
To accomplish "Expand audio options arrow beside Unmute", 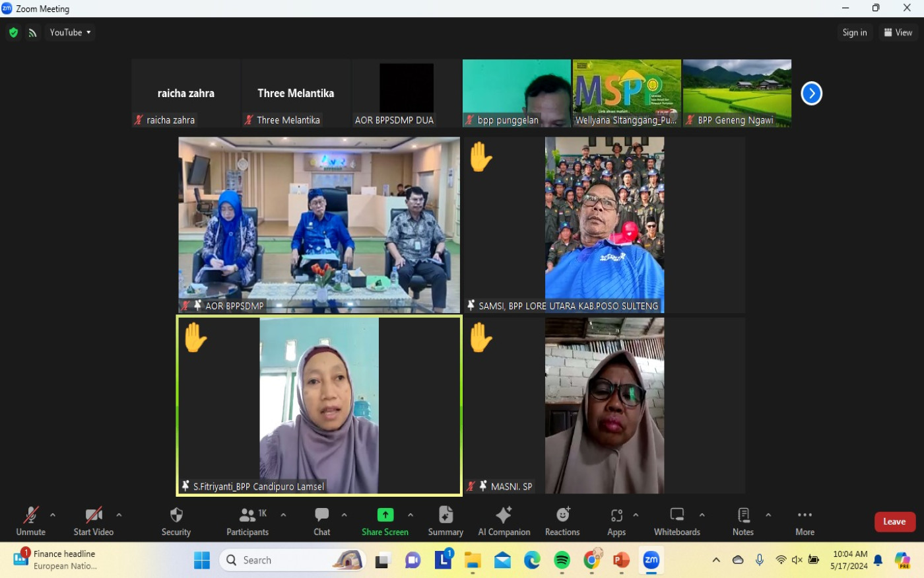I will tap(53, 515).
